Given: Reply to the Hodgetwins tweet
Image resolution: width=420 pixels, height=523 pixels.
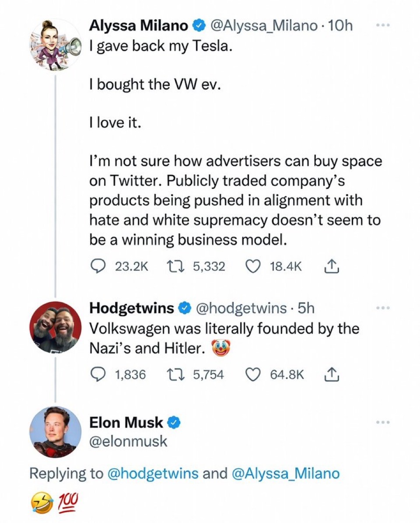Looking at the screenshot, I should click(98, 374).
